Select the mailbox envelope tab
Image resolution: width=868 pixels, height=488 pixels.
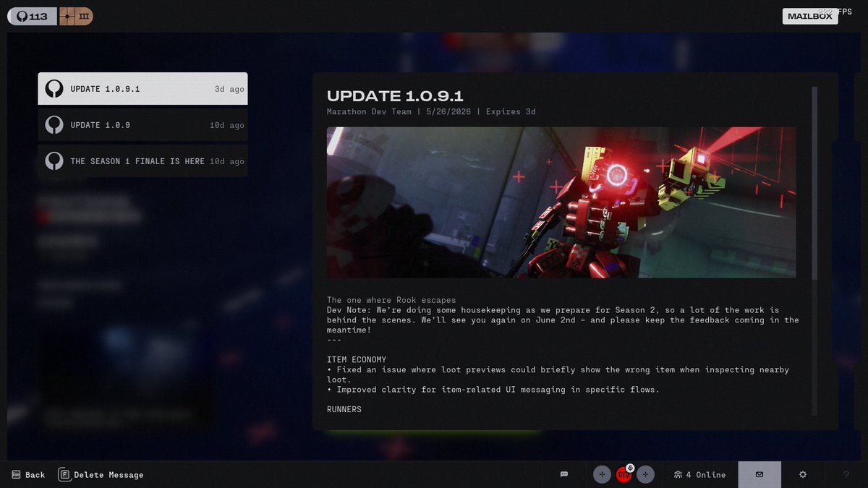click(759, 474)
